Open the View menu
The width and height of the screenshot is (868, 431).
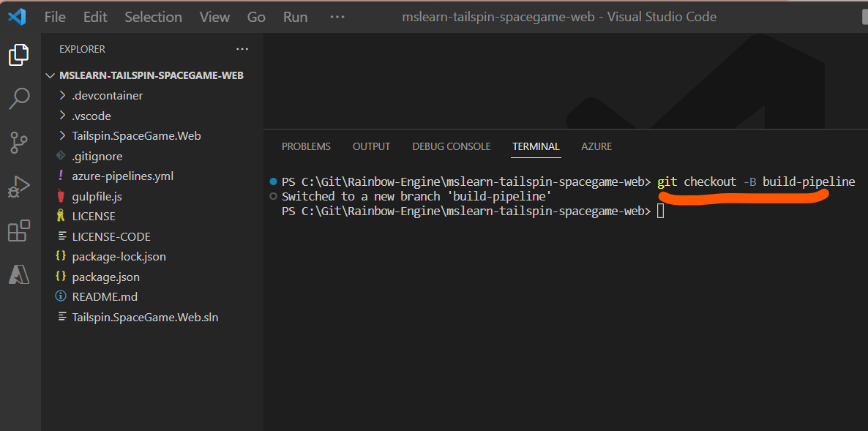tap(214, 17)
